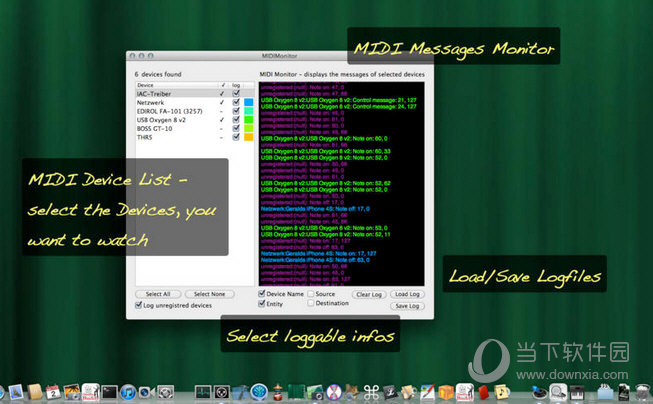The width and height of the screenshot is (653, 404).
Task: Toggle the log checkbox for IAC-Treiber
Action: pyautogui.click(x=236, y=94)
